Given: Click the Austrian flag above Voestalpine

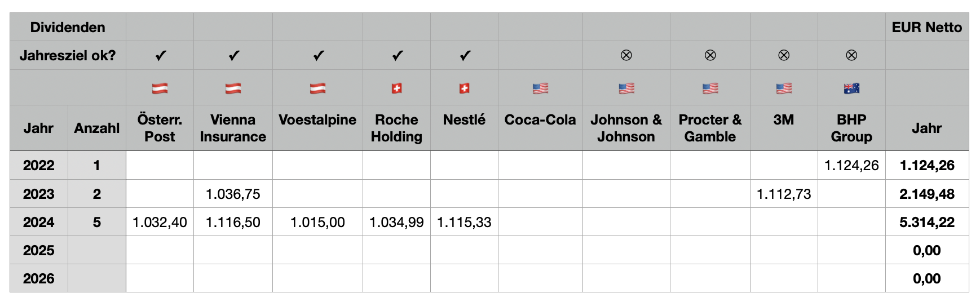Looking at the screenshot, I should pyautogui.click(x=317, y=88).
